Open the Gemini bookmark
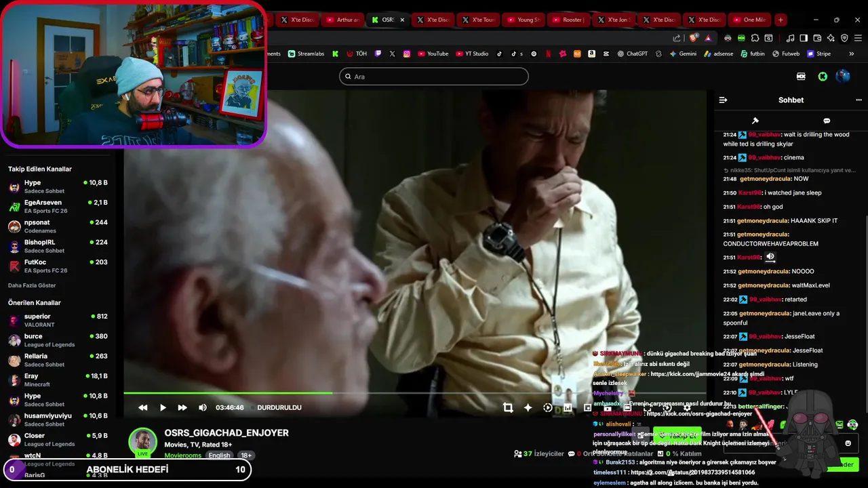Screen dimensions: 868x488 pos(682,54)
